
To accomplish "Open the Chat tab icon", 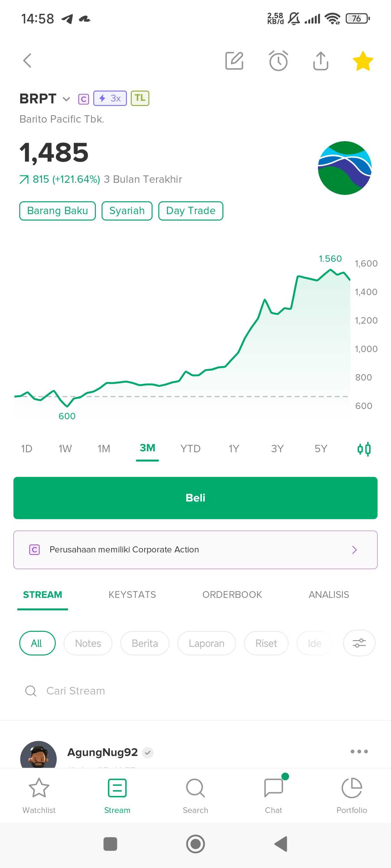I will pyautogui.click(x=273, y=793).
